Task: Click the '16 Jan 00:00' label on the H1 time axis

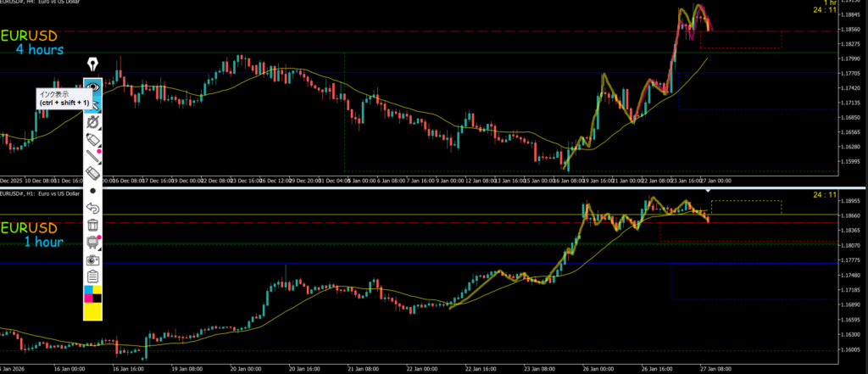Action: tap(70, 368)
